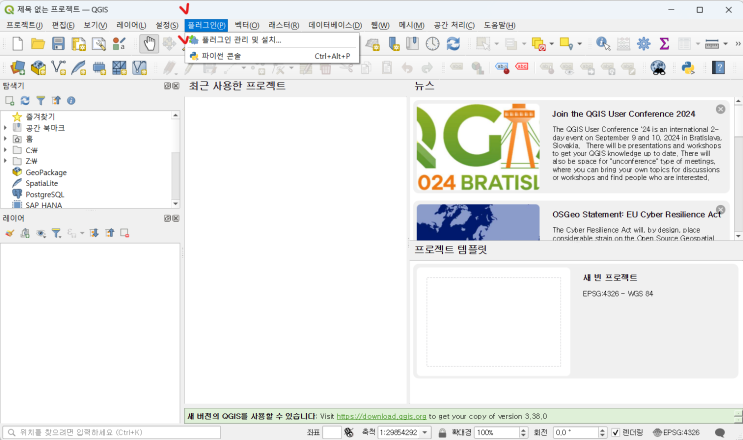Viewport: 743px width, 440px height.
Task: Click the New Project blank page icon
Action: [x=18, y=44]
